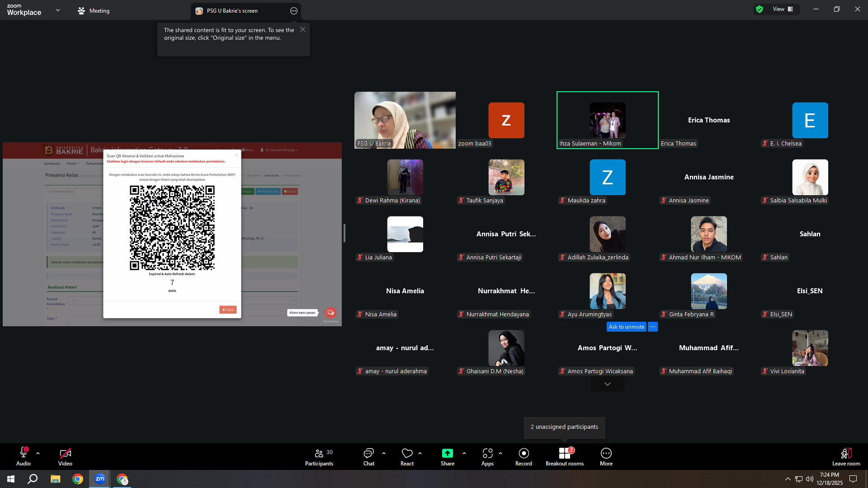Open the network icon in system tray

tap(799, 479)
